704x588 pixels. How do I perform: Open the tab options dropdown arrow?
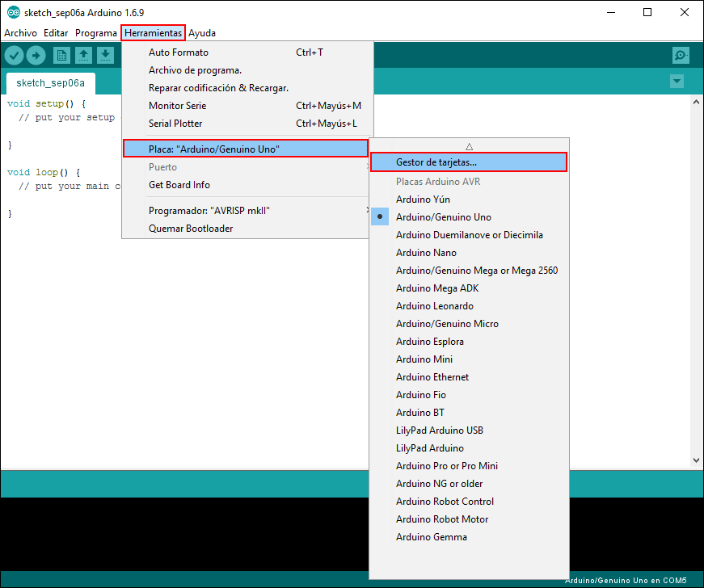(677, 82)
